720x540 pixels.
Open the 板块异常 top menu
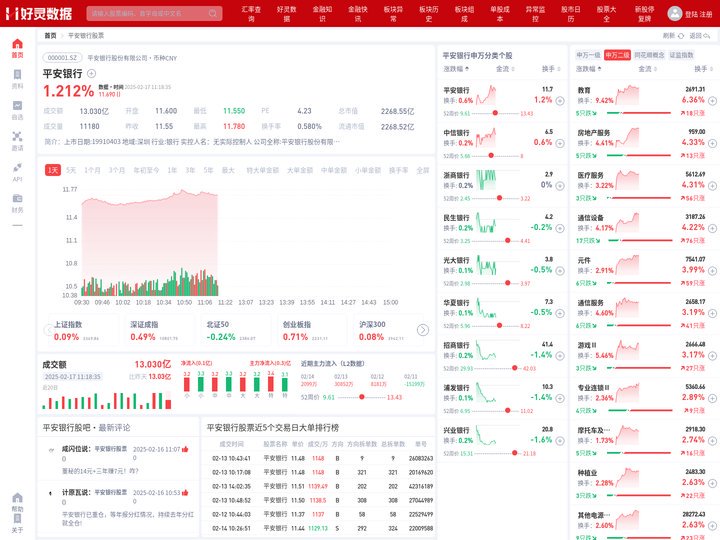pyautogui.click(x=393, y=14)
